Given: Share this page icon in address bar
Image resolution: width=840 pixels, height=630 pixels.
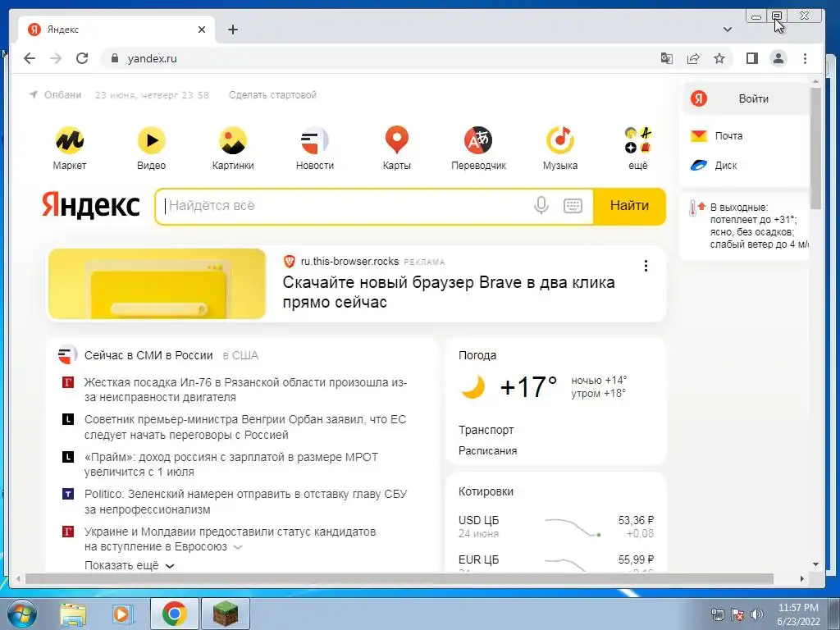Looking at the screenshot, I should click(693, 58).
